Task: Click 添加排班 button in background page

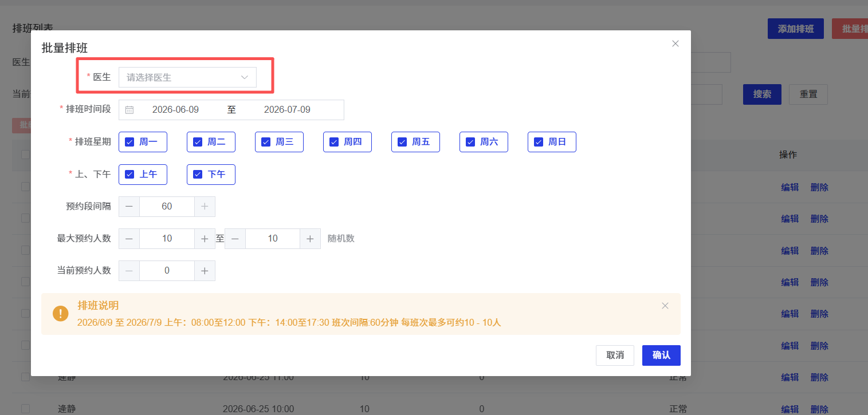Action: coord(795,29)
